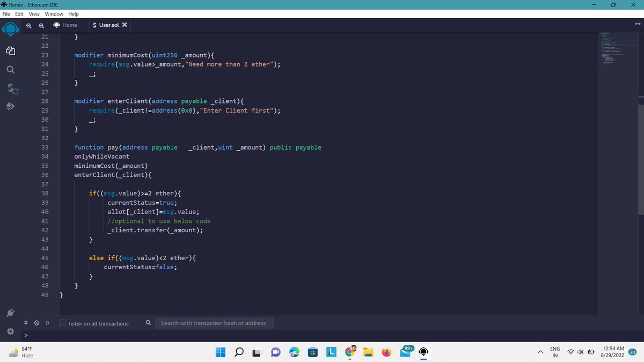Click "currentStatus=false;" on line 46
Screen dimensions: 644x362
point(141,267)
